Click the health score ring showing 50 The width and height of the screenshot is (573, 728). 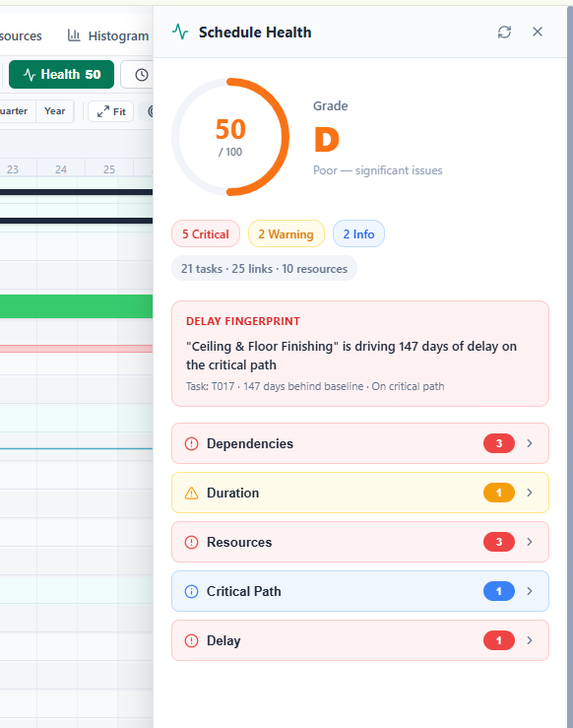230,137
